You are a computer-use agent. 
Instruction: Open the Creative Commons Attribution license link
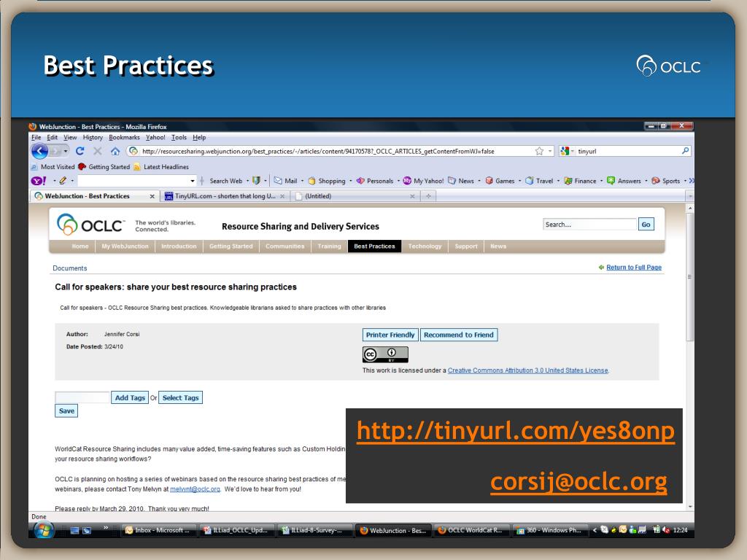[528, 370]
